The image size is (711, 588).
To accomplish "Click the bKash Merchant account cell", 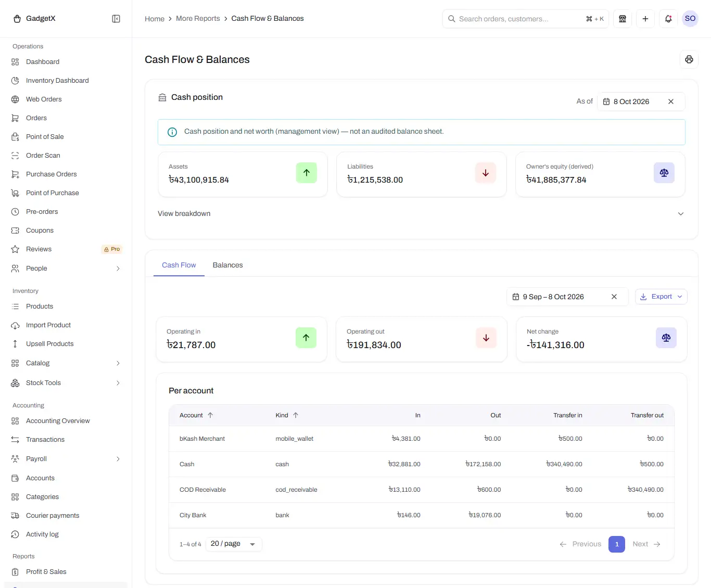I will (x=202, y=439).
